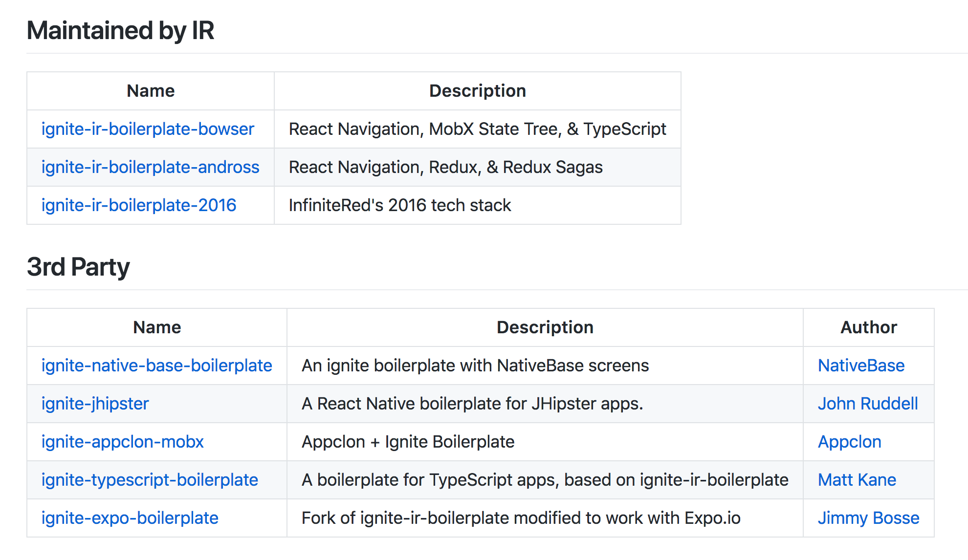Open the ignite-jhipster repository link
Screen dimensions: 968x560
coord(95,404)
